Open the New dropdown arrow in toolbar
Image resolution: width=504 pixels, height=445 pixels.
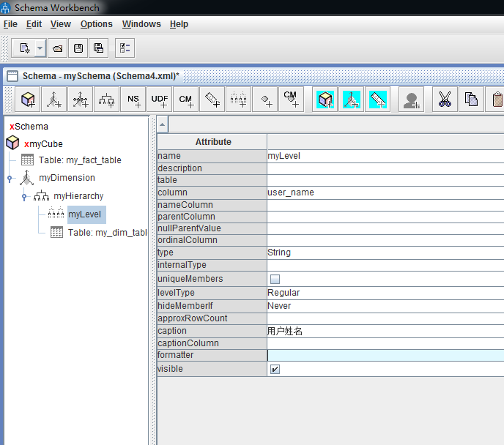pyautogui.click(x=40, y=48)
